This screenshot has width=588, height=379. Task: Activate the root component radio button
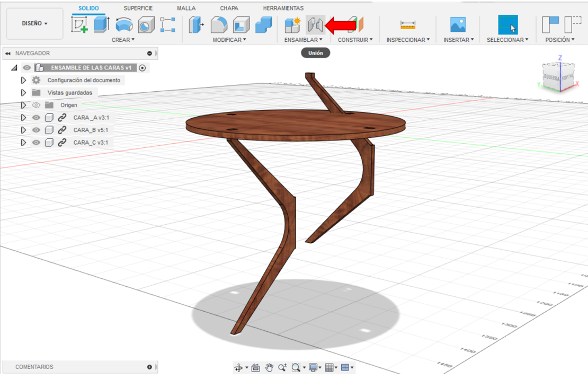142,68
